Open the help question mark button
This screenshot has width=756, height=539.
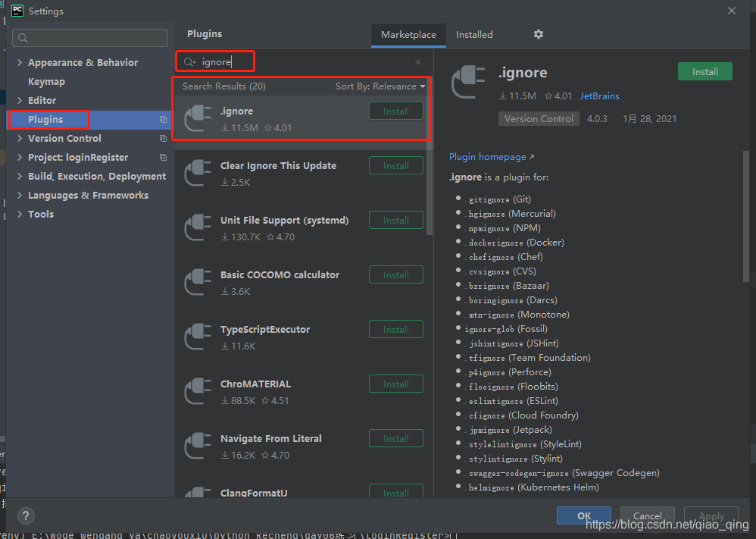pos(26,515)
